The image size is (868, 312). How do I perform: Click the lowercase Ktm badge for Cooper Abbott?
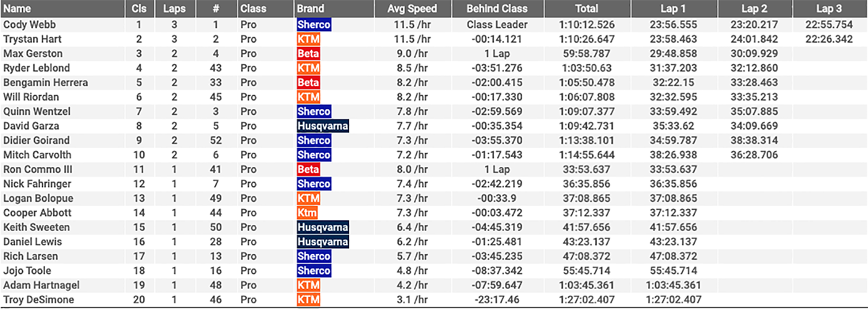click(307, 213)
